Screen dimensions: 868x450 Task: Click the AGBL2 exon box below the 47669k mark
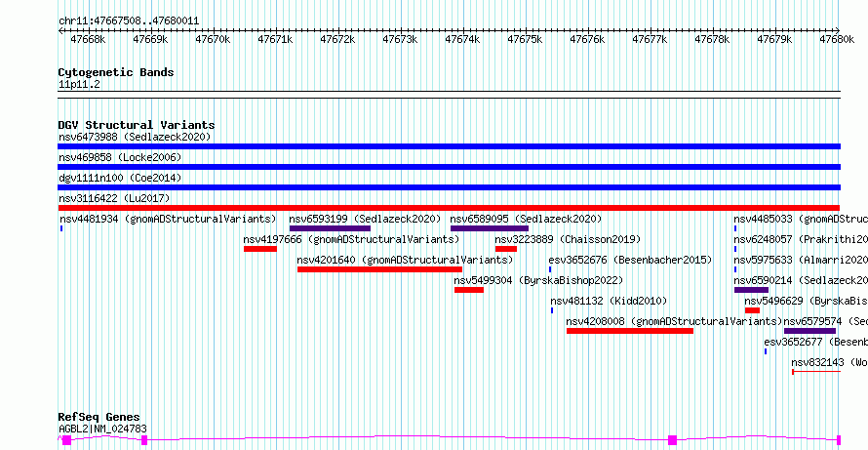coord(144,440)
